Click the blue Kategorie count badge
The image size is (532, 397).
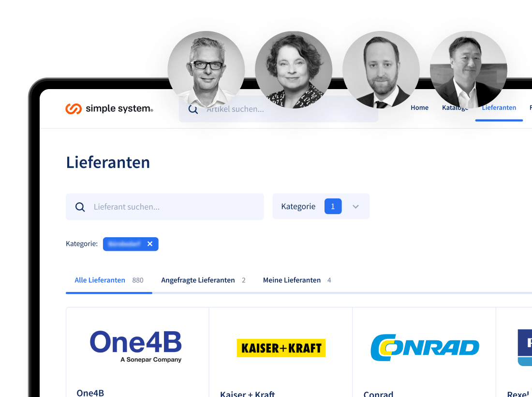tap(333, 206)
